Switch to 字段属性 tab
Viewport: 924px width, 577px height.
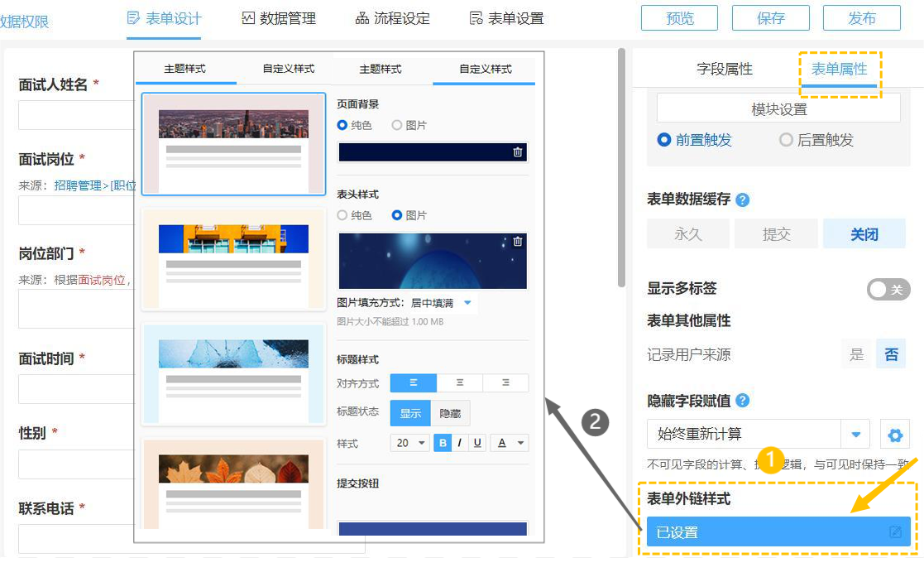725,70
